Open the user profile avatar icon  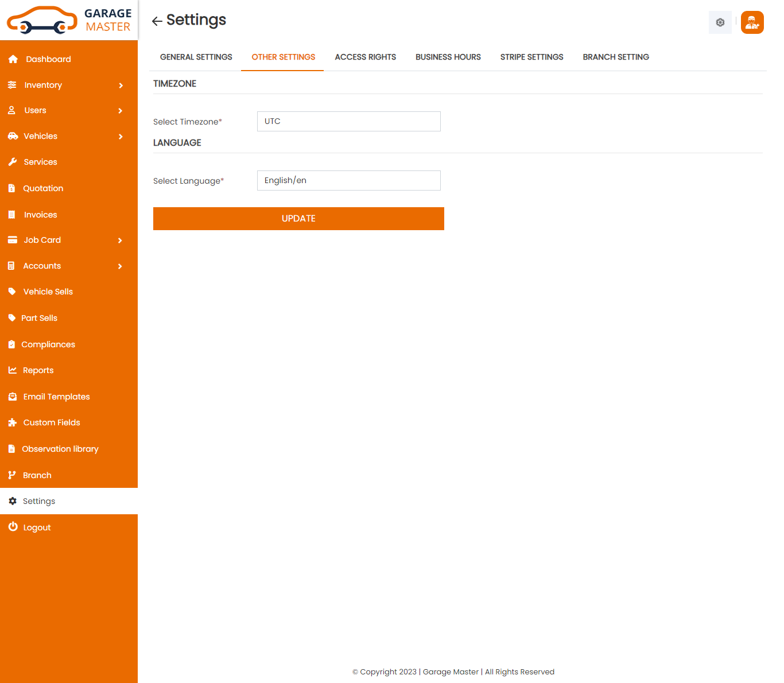[x=752, y=22]
